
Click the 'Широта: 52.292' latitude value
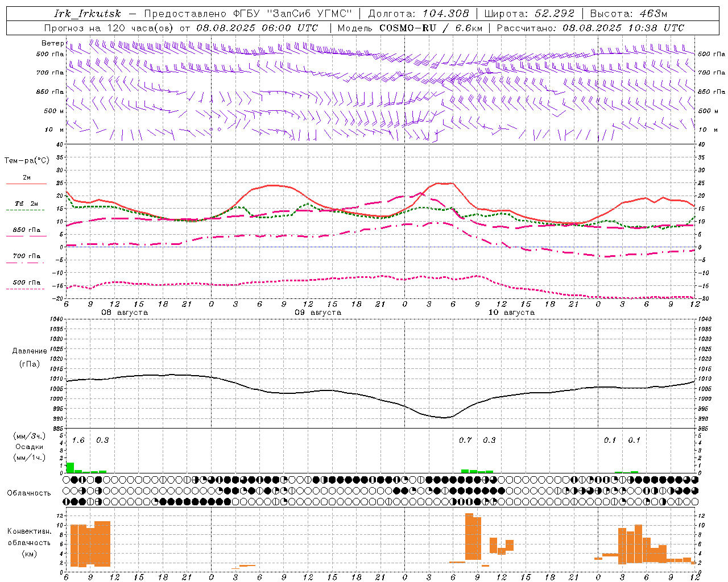point(529,14)
